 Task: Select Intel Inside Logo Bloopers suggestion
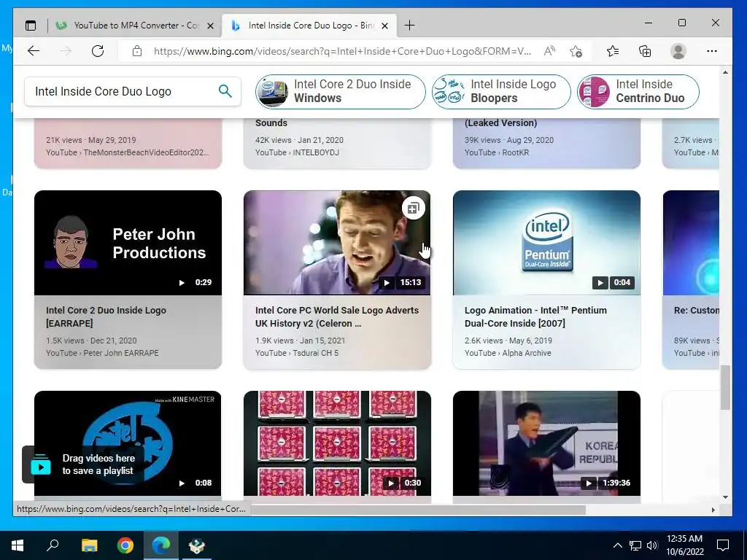[x=500, y=91]
